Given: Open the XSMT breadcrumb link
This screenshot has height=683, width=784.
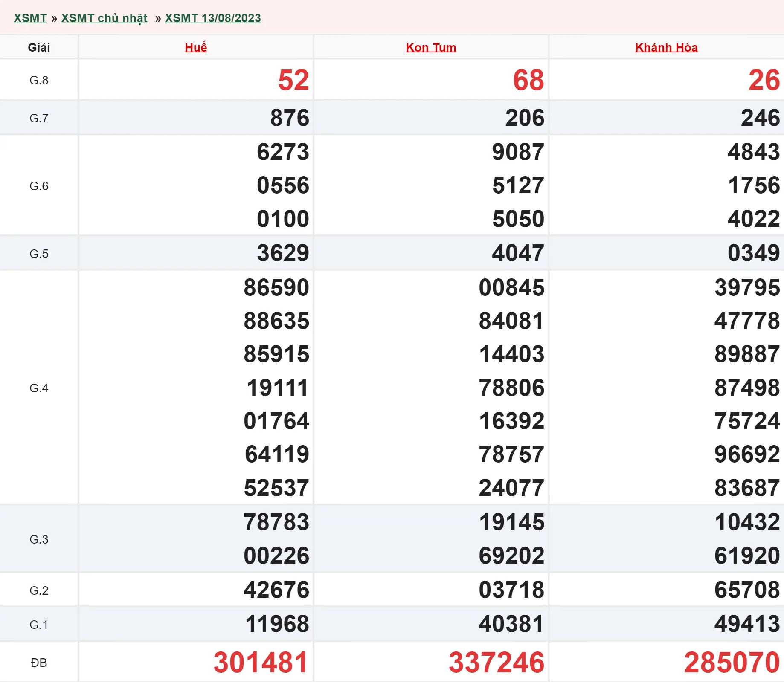Looking at the screenshot, I should click(x=30, y=18).
